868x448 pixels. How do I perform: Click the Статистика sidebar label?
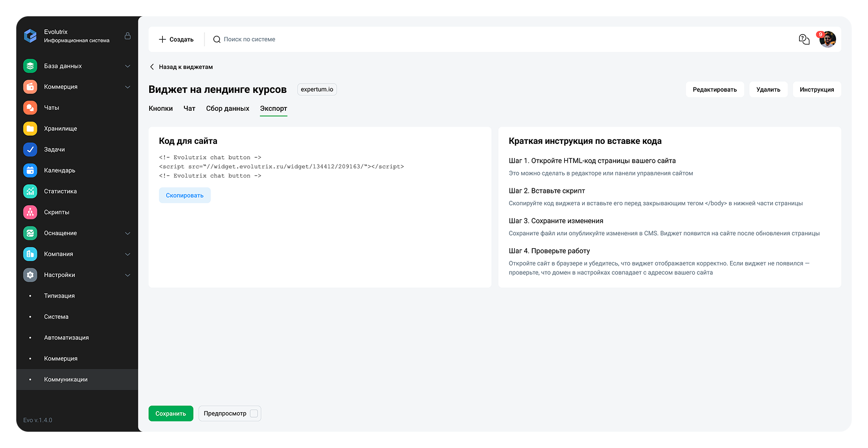click(x=60, y=191)
